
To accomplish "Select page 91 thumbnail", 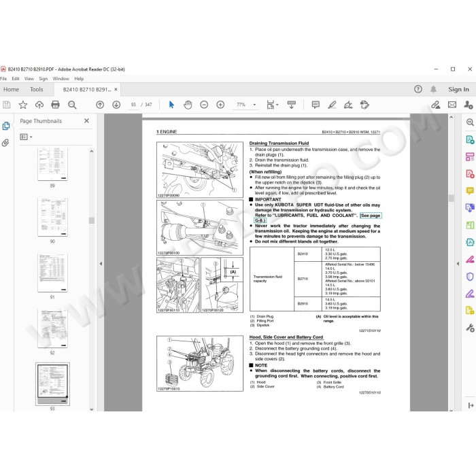I will click(x=52, y=273).
